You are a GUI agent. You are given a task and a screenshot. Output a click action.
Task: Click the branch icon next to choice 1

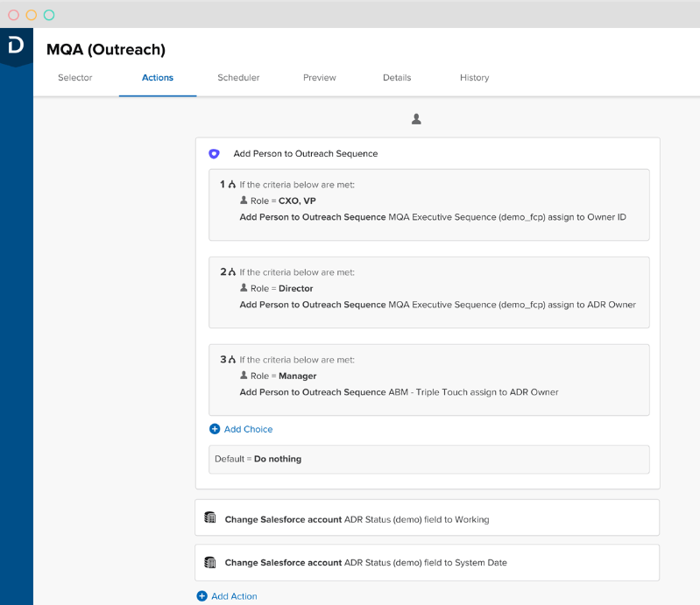coord(231,184)
